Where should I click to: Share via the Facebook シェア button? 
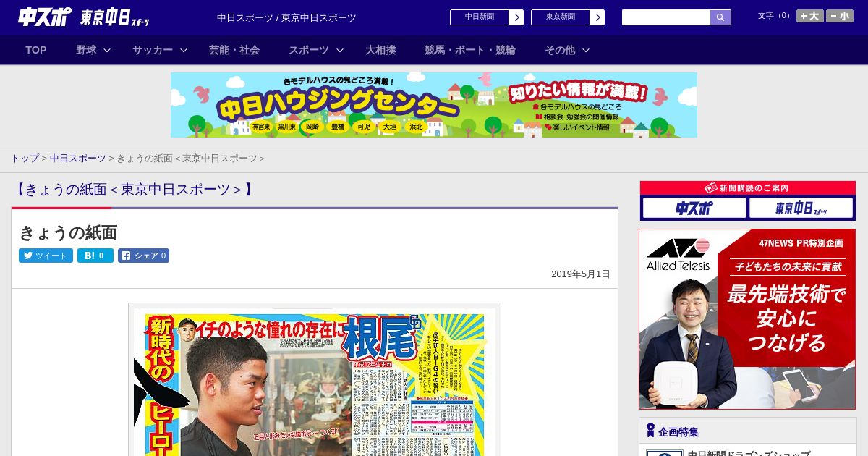(143, 256)
